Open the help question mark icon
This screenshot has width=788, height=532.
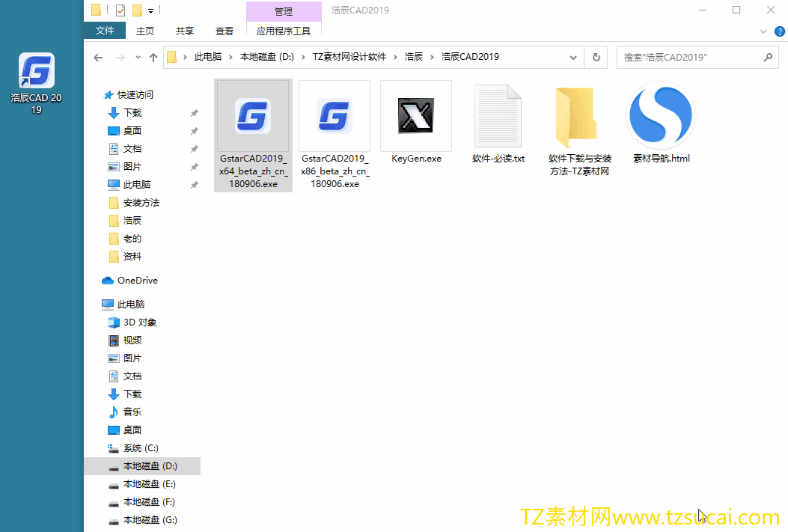[780, 31]
